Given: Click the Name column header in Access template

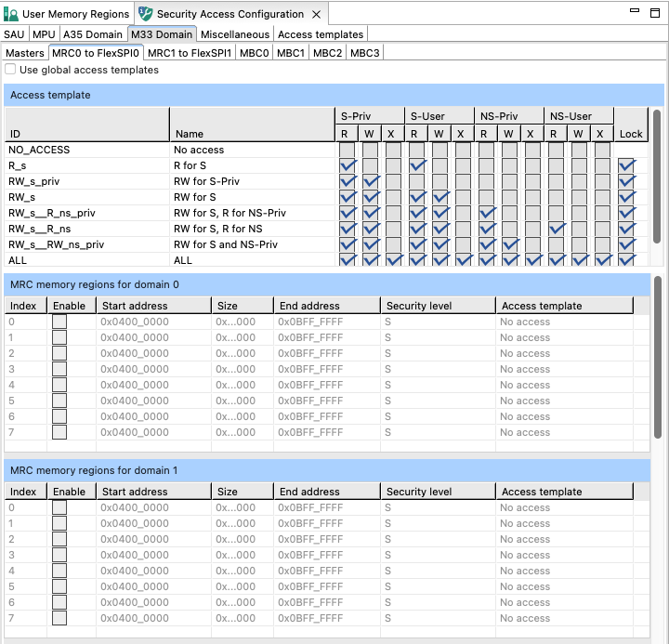Looking at the screenshot, I should coord(190,135).
